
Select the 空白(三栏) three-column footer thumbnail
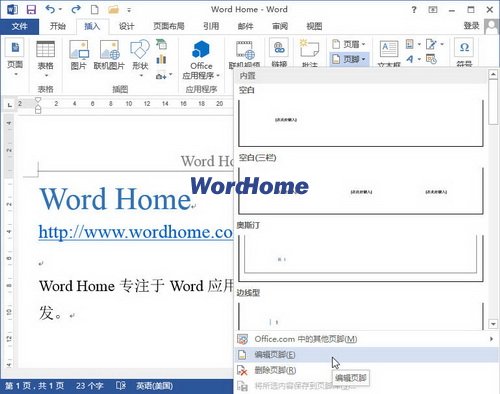click(x=361, y=190)
